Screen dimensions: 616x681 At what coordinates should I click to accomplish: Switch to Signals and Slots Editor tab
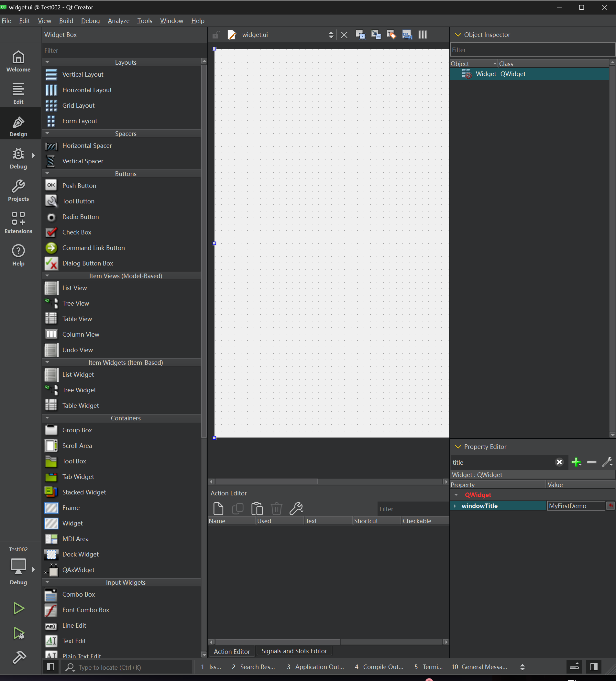[x=294, y=651]
